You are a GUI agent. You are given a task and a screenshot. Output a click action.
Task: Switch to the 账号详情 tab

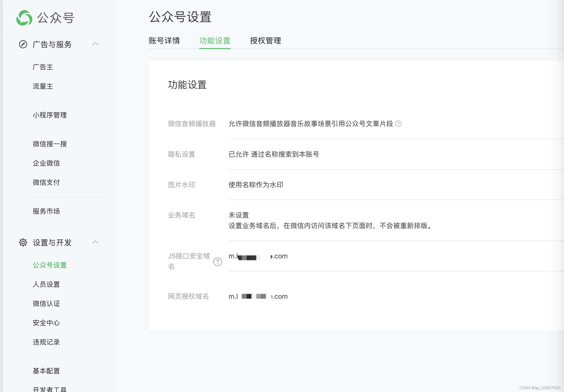click(x=164, y=41)
